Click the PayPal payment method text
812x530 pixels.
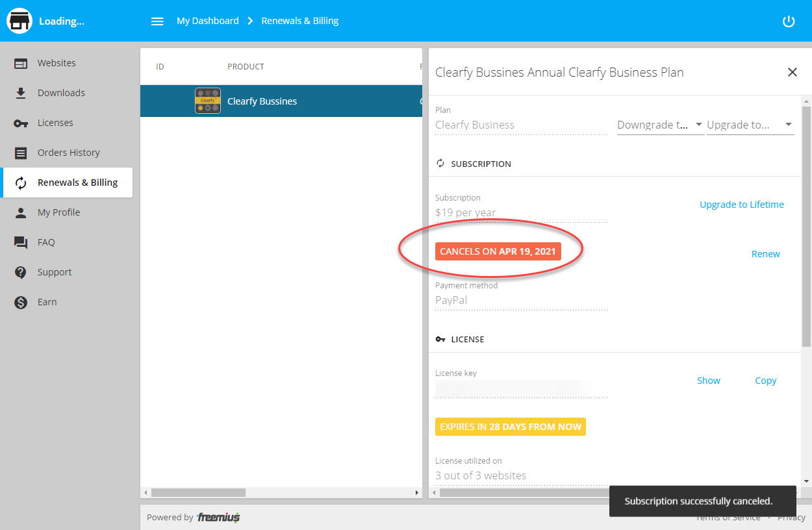pos(451,300)
